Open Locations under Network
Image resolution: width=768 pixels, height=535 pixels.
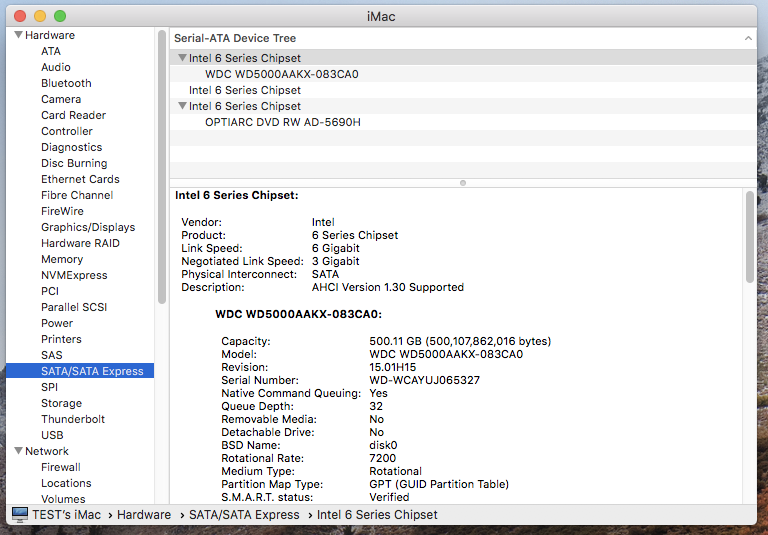[x=66, y=483]
